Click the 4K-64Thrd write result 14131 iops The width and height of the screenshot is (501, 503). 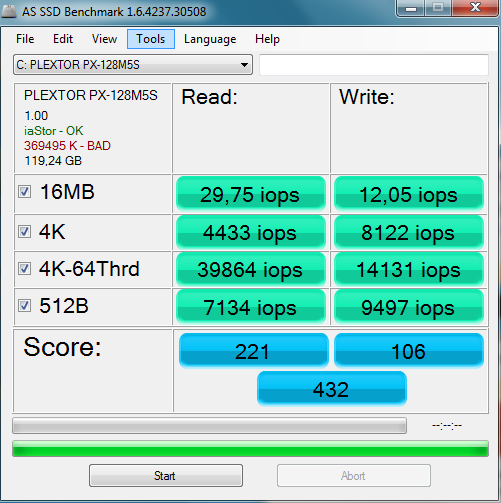click(x=409, y=269)
